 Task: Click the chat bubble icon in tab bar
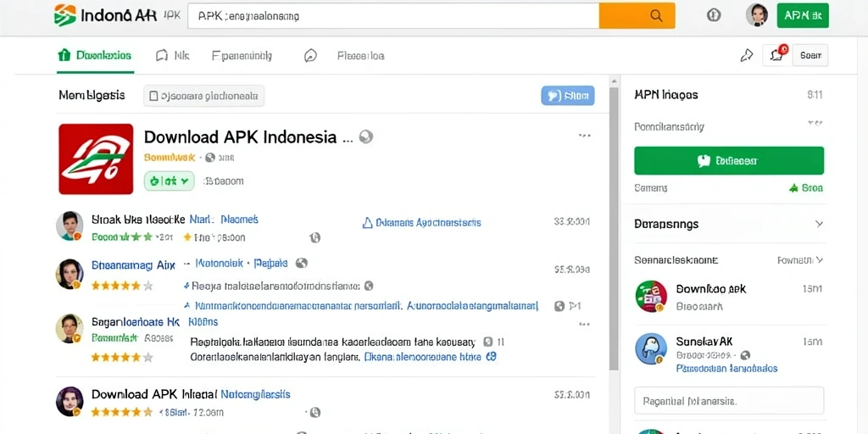310,55
